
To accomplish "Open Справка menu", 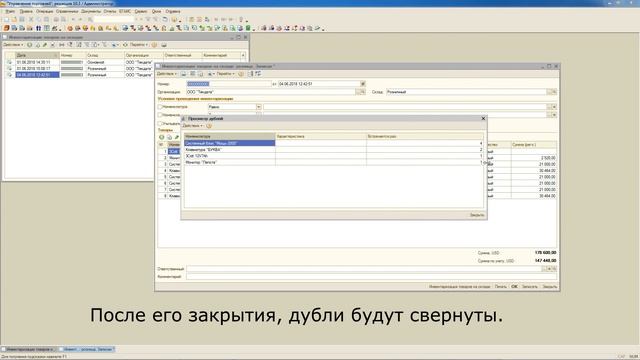I will pyautogui.click(x=173, y=11).
